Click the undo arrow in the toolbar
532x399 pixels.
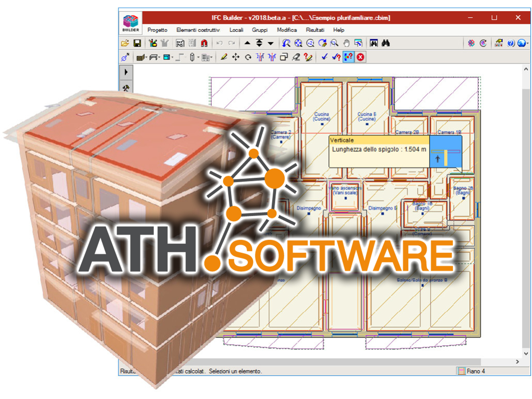point(219,43)
